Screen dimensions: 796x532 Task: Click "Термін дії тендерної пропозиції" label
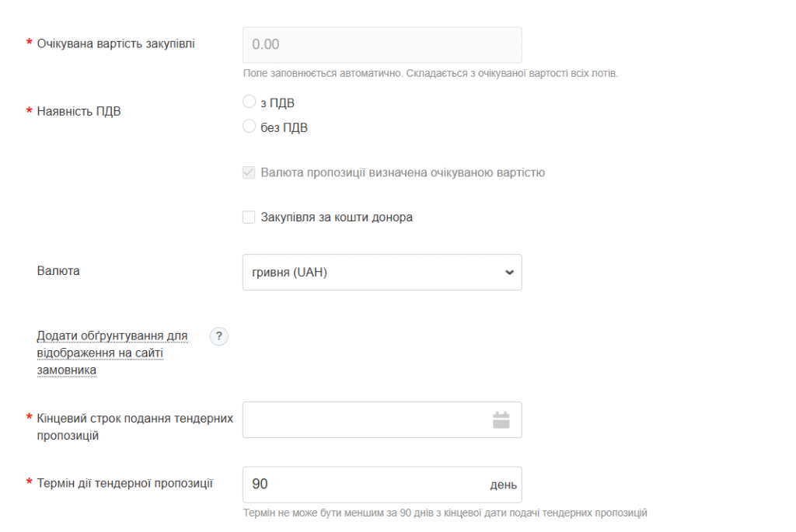point(124,483)
